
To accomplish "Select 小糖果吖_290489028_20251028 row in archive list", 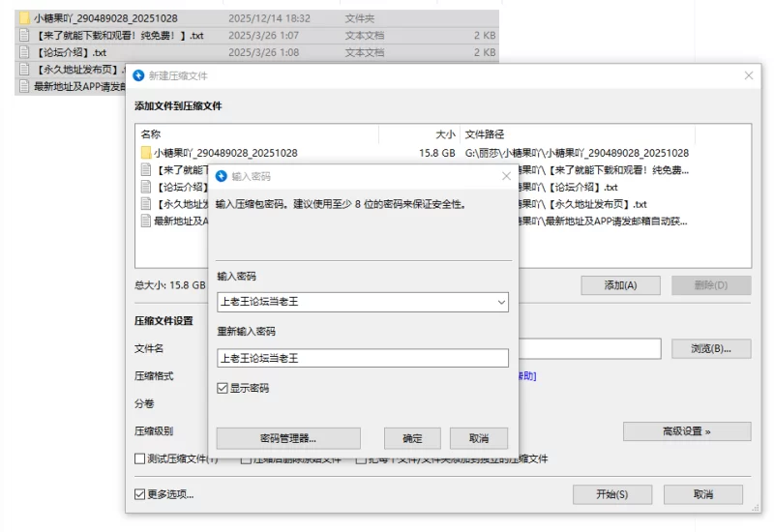I will 225,153.
